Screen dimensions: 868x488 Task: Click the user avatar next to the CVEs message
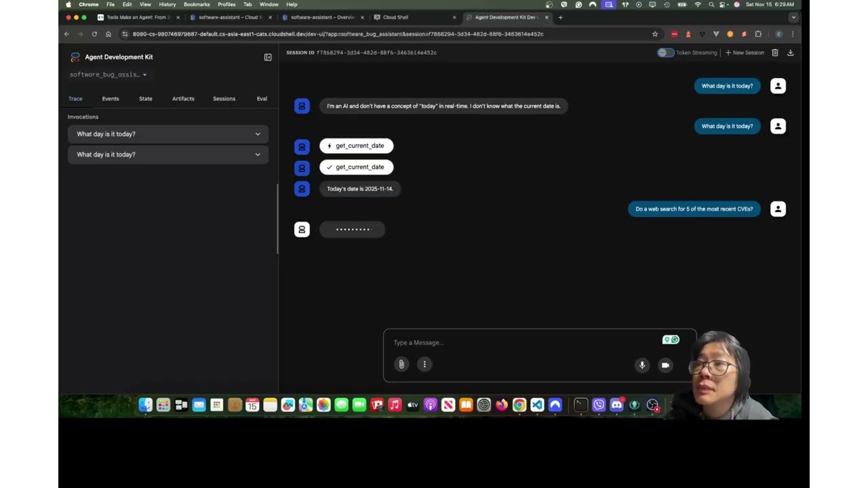778,209
